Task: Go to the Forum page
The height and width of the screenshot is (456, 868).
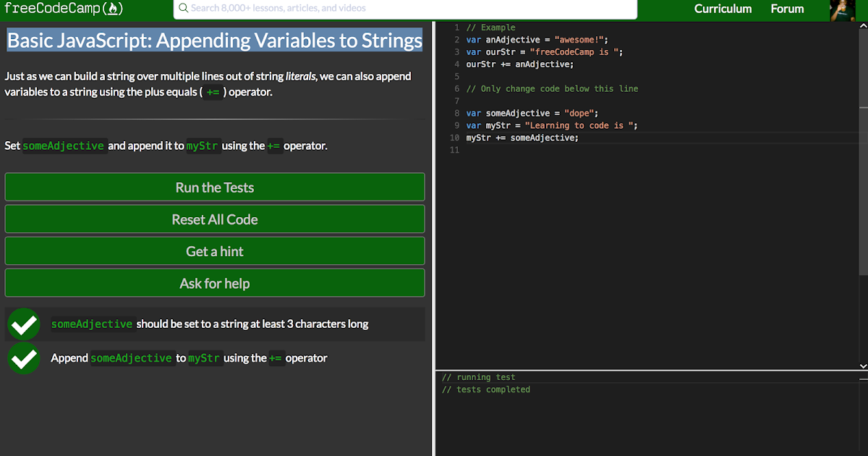Action: (787, 9)
